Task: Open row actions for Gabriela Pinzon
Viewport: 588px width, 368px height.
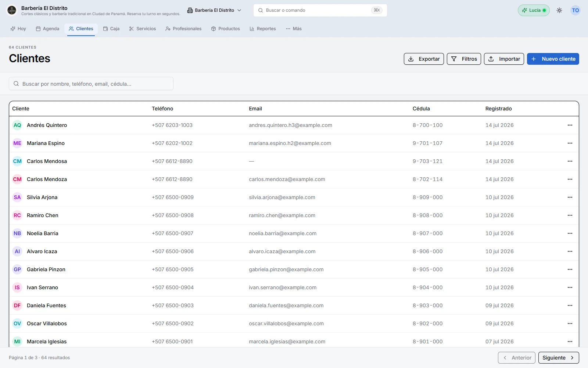Action: click(570, 269)
